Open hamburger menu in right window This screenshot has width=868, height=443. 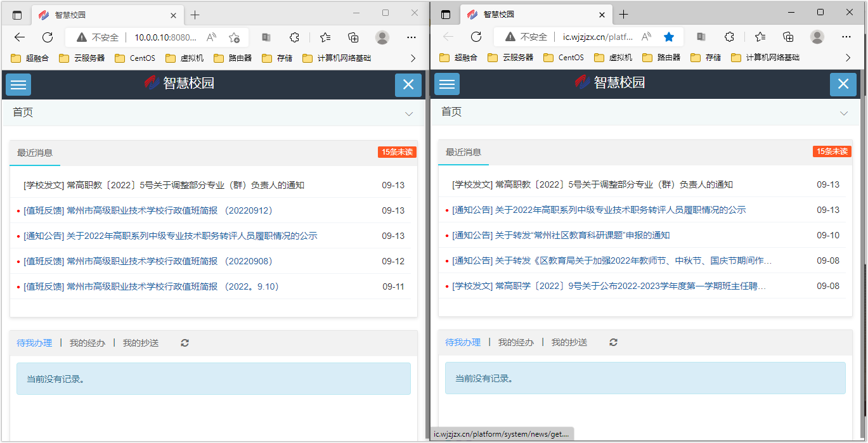click(x=447, y=84)
